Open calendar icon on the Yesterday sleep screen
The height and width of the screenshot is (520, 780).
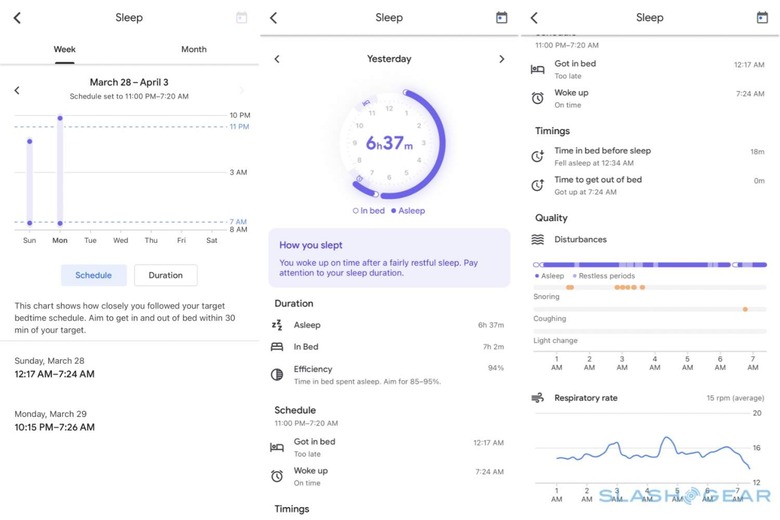click(x=501, y=18)
